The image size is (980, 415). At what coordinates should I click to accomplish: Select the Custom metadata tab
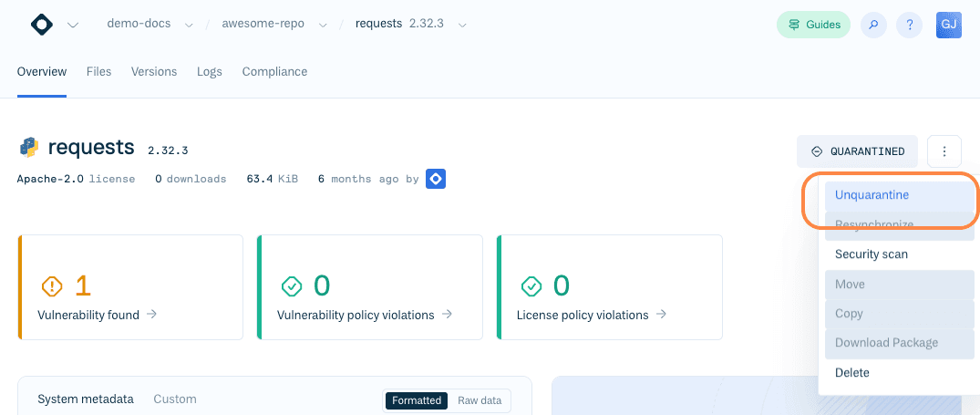click(x=175, y=399)
